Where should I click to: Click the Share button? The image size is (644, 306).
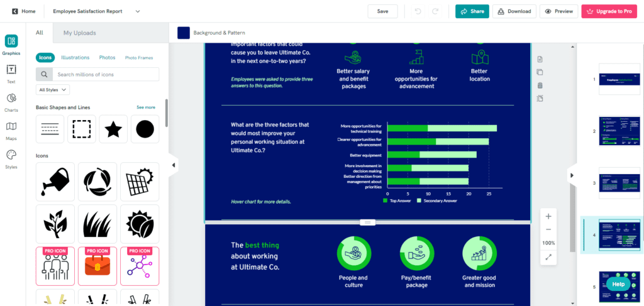472,11
